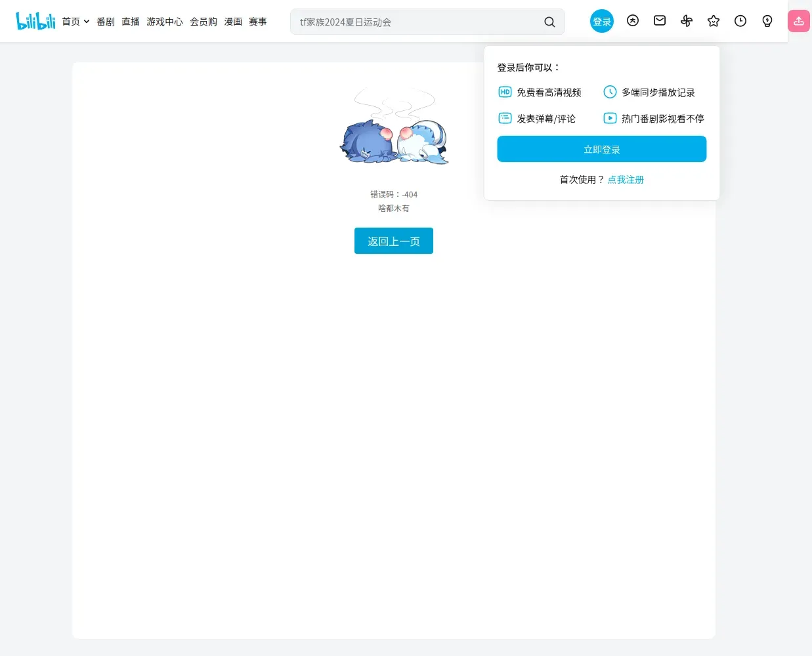
Task: Open the 漫画 nav link
Action: click(x=233, y=22)
